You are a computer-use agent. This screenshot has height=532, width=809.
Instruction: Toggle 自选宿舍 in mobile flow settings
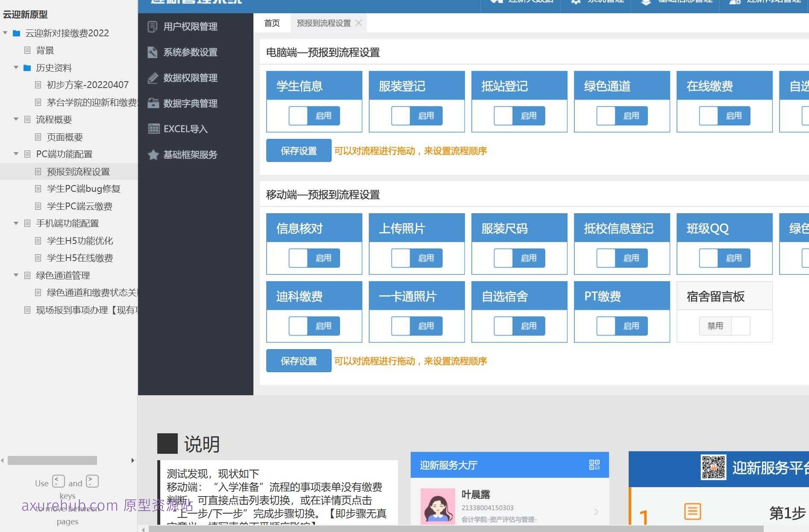coord(519,326)
